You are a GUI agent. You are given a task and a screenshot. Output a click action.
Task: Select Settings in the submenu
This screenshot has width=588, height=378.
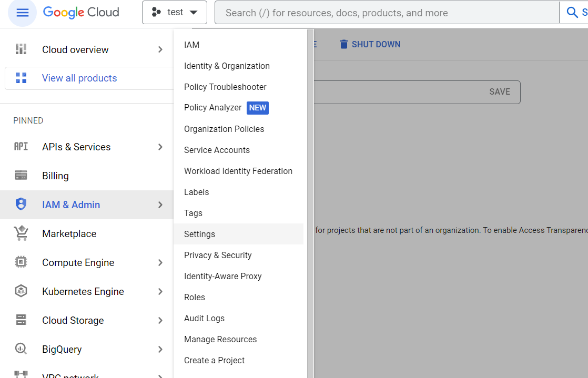[238, 234]
